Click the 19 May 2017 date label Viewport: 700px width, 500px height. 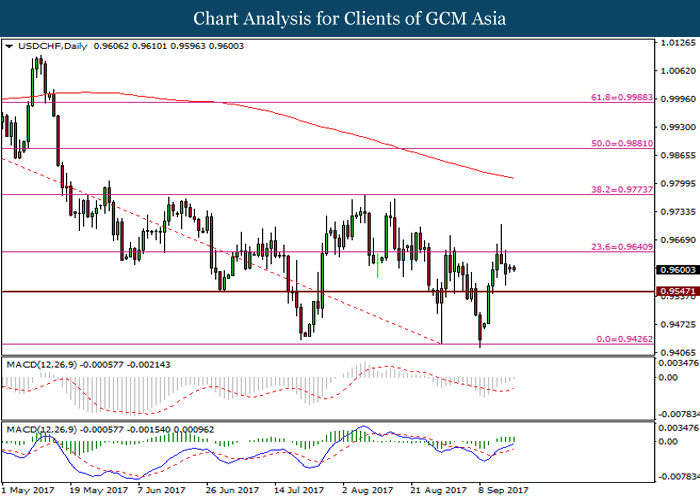coord(96,492)
